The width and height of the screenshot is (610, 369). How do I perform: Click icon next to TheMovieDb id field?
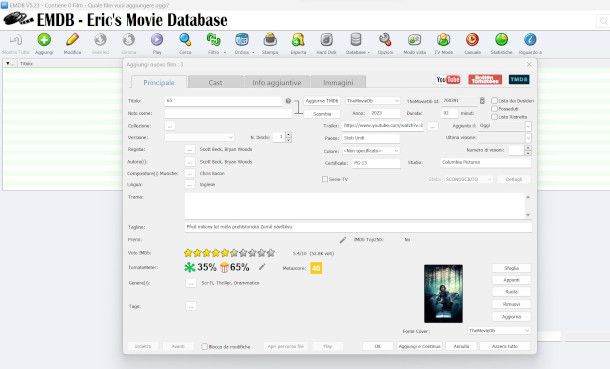point(482,101)
